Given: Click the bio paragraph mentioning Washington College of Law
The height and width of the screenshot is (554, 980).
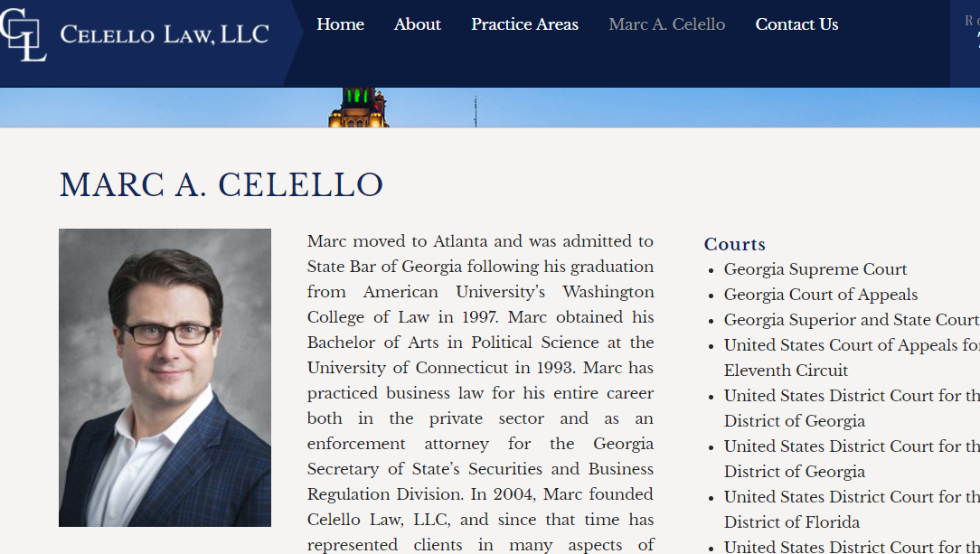Looking at the screenshot, I should coord(480,389).
